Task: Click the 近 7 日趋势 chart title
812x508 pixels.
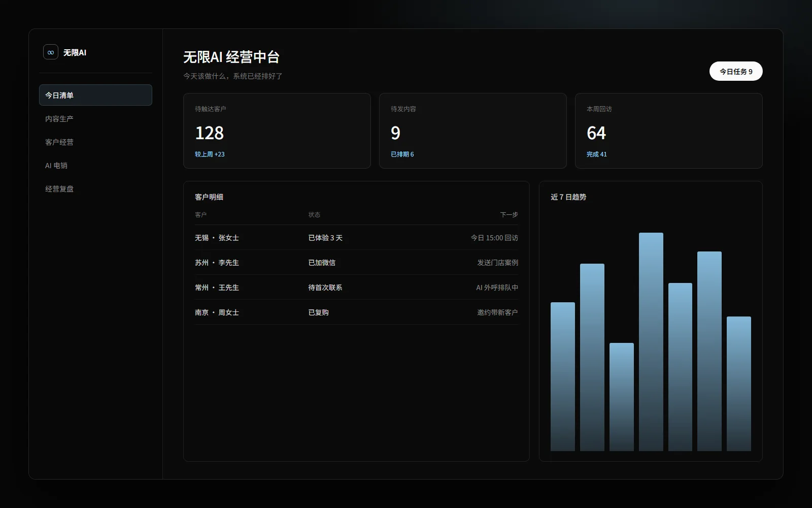Action: tap(568, 197)
